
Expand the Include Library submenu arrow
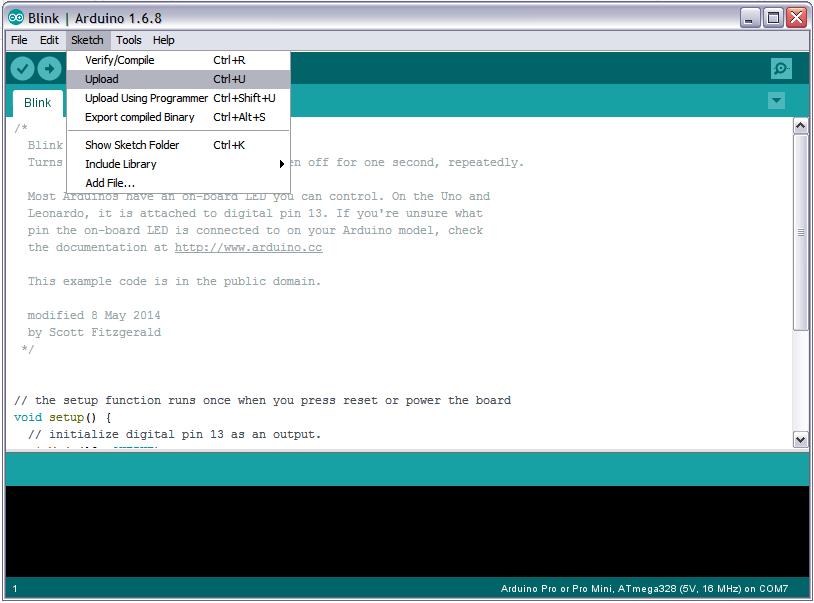pyautogui.click(x=281, y=164)
